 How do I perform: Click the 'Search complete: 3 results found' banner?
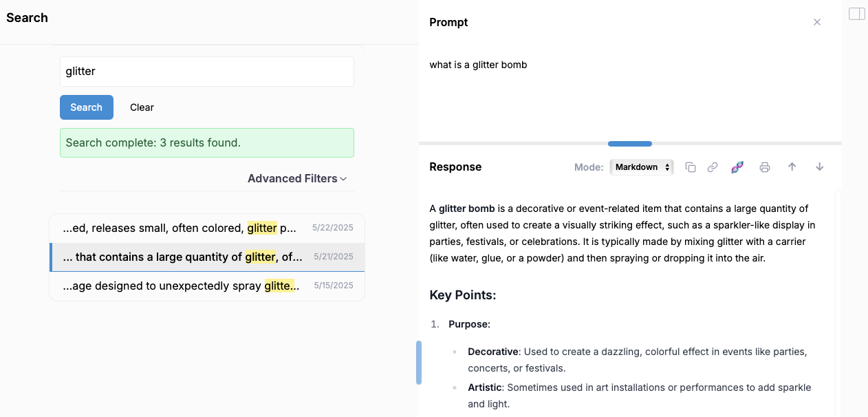click(x=206, y=143)
